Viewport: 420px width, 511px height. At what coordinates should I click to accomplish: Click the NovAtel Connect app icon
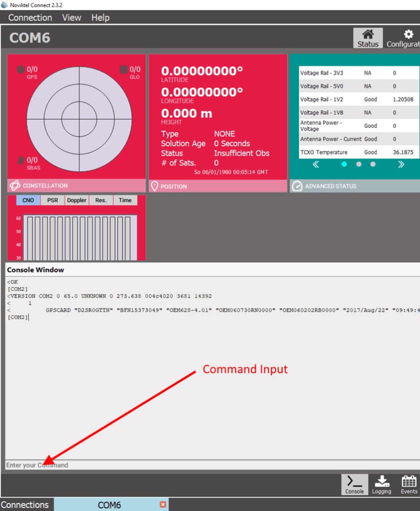pyautogui.click(x=4, y=5)
